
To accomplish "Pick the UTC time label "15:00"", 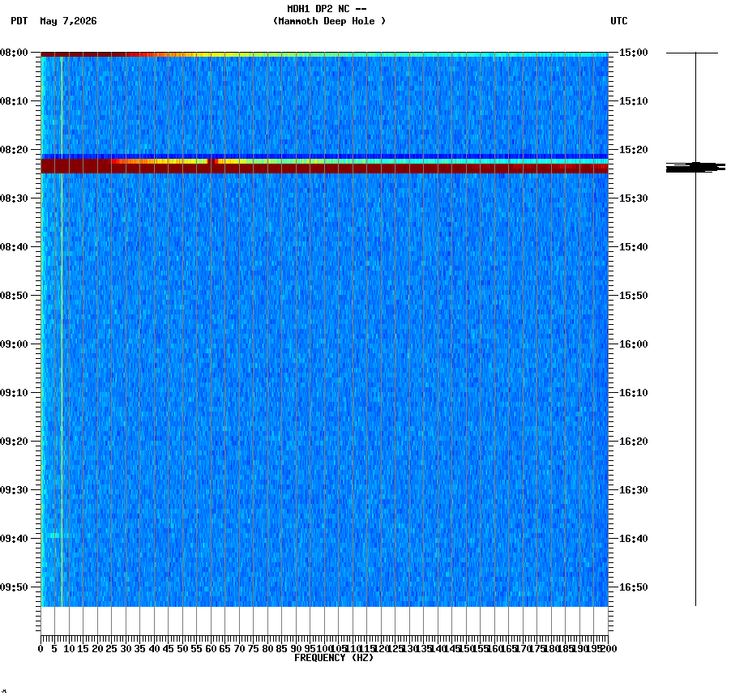I will click(634, 53).
